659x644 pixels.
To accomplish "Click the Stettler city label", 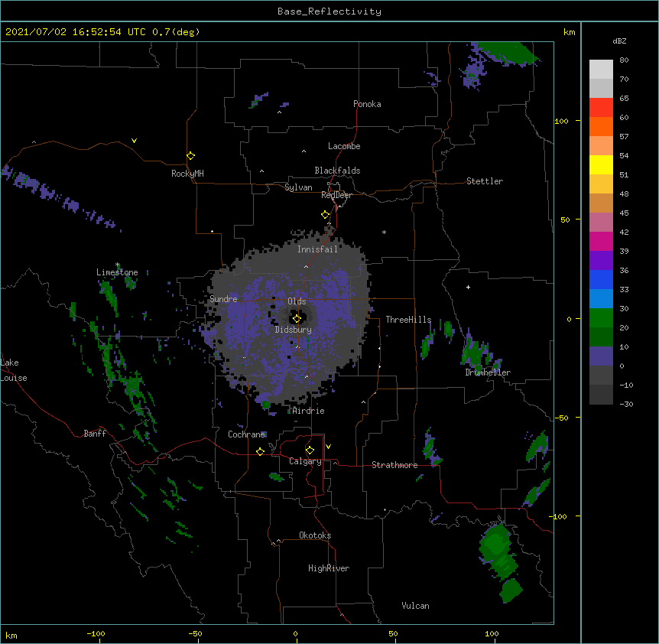I will (x=485, y=181).
